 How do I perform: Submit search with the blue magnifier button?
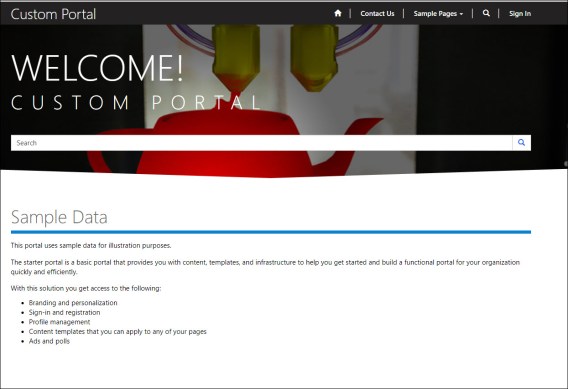(521, 143)
